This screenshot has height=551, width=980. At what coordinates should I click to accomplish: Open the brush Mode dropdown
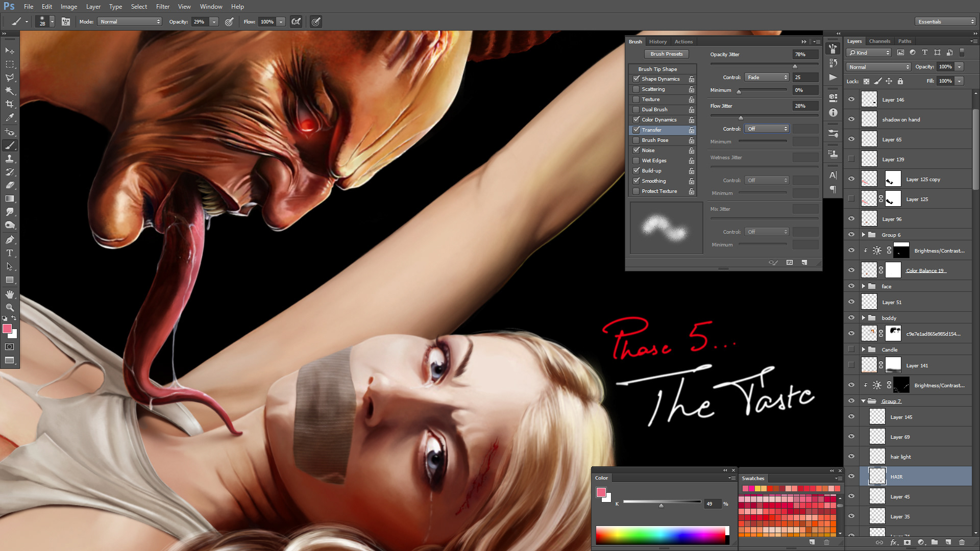pyautogui.click(x=130, y=21)
